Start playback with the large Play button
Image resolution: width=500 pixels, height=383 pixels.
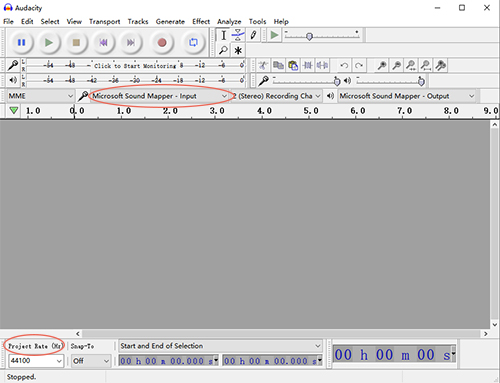[49, 43]
